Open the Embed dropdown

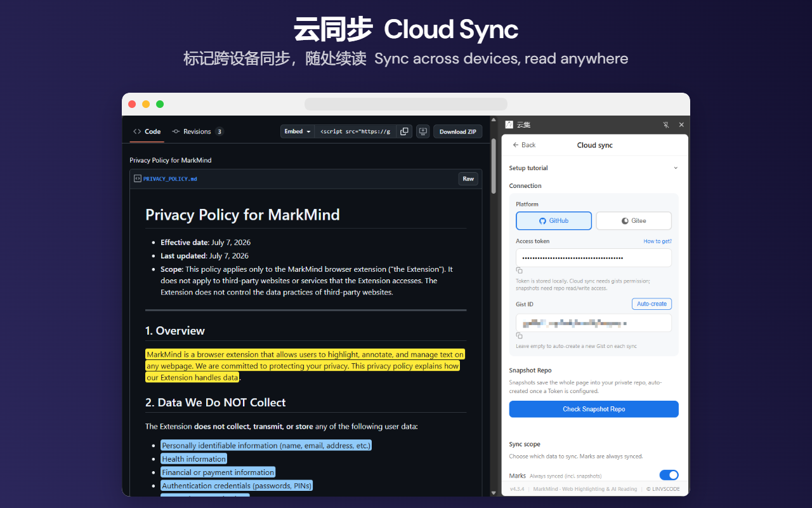(298, 131)
